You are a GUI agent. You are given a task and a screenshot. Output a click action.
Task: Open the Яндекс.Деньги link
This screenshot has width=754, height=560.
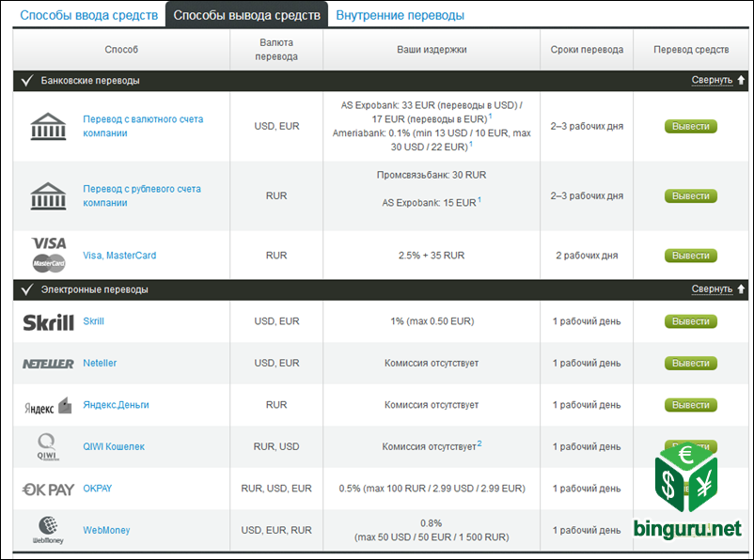tap(116, 405)
